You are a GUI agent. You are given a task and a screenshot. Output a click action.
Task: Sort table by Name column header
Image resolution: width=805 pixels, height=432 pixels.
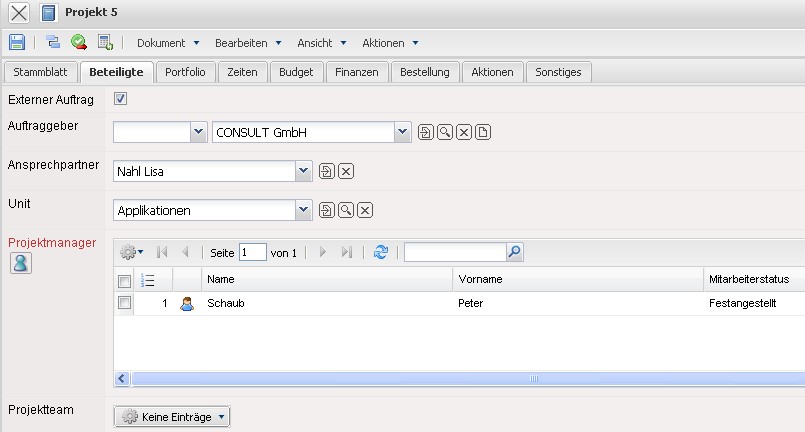point(326,280)
